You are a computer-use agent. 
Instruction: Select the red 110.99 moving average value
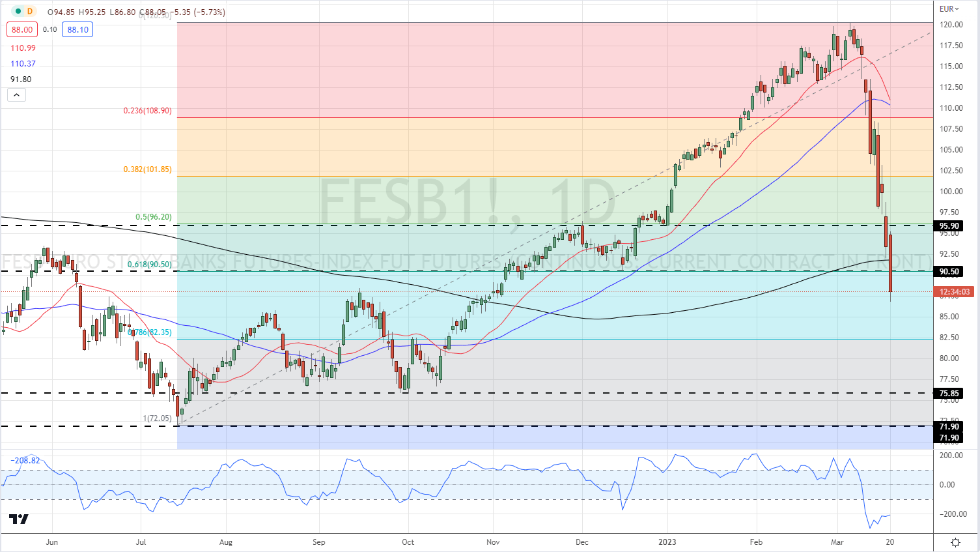[x=23, y=48]
